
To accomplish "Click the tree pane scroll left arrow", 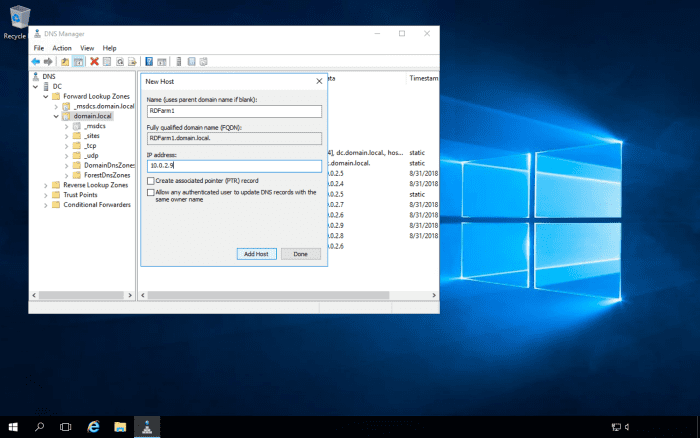I will pyautogui.click(x=34, y=295).
